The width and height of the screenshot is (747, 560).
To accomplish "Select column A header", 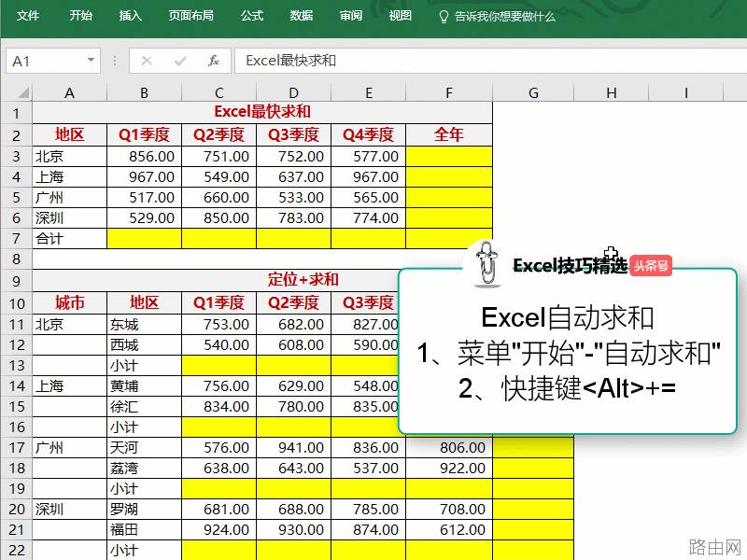I will (69, 92).
